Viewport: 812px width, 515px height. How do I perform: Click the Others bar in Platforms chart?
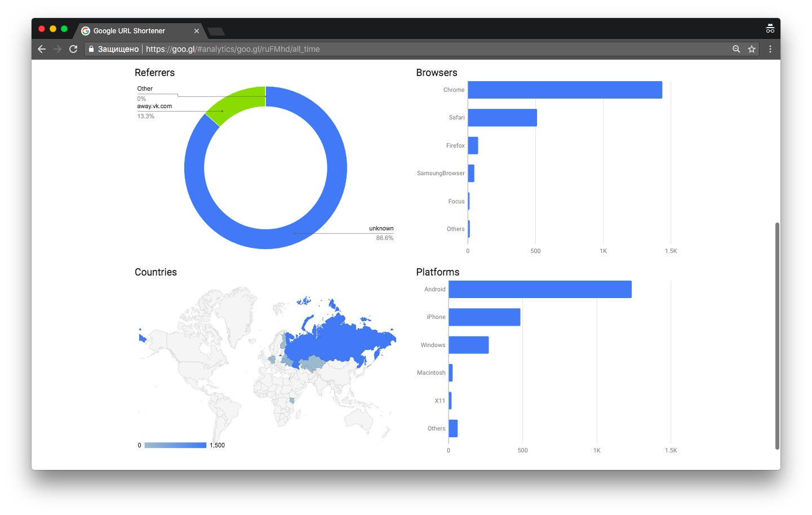pos(454,429)
